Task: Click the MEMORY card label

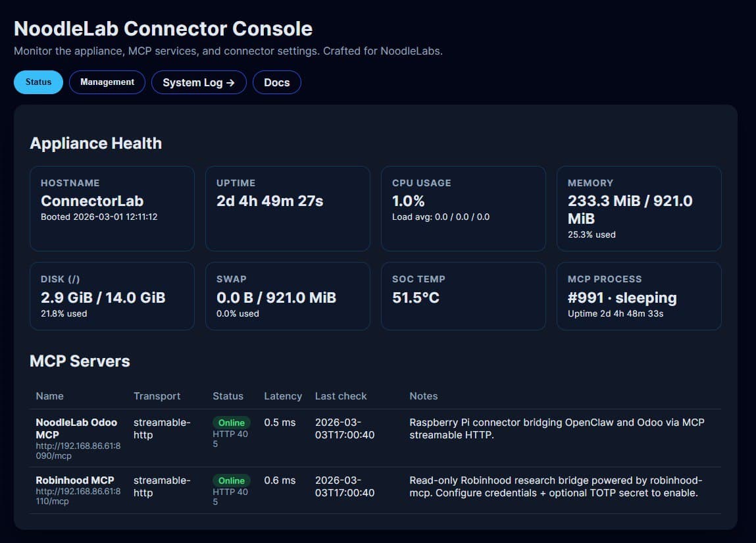Action: [591, 183]
